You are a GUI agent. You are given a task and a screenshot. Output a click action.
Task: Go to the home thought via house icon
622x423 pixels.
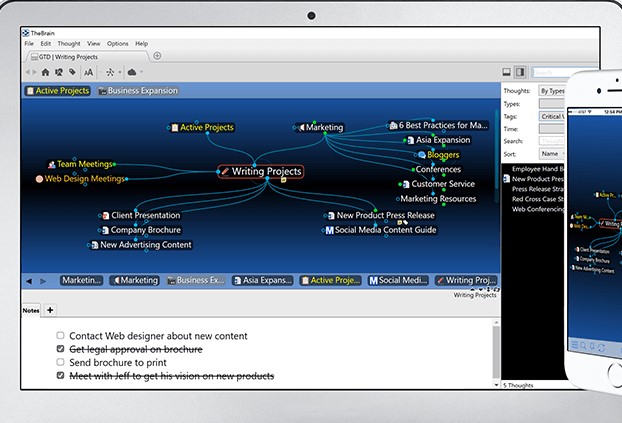coord(46,72)
